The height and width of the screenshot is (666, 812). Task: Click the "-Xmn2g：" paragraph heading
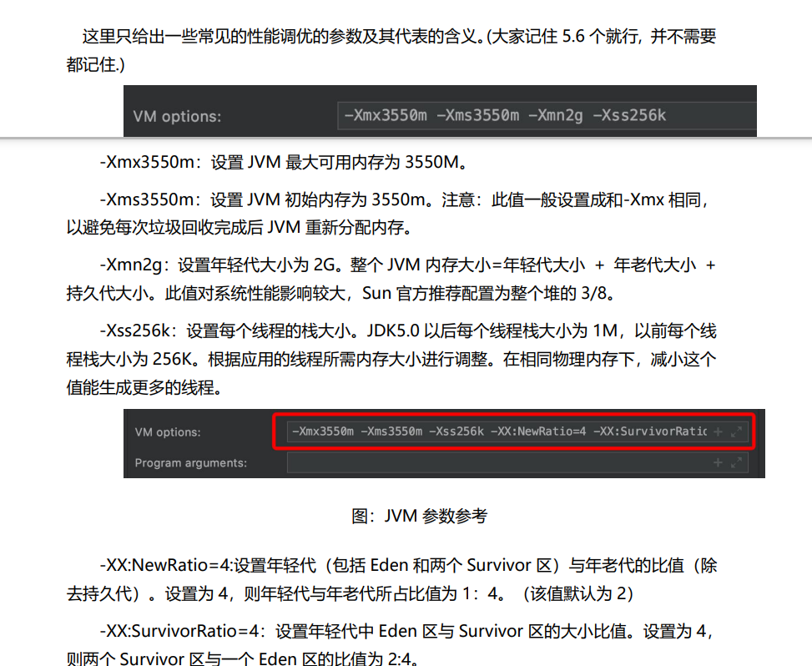click(136, 265)
